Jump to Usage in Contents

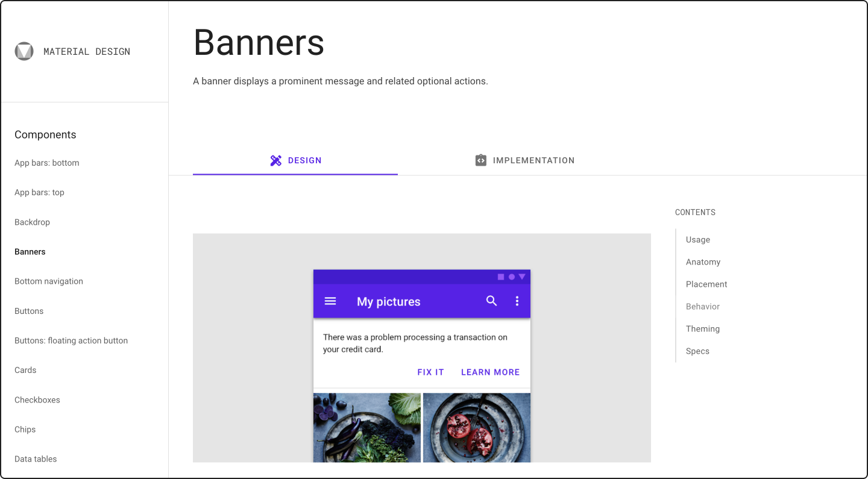(698, 240)
